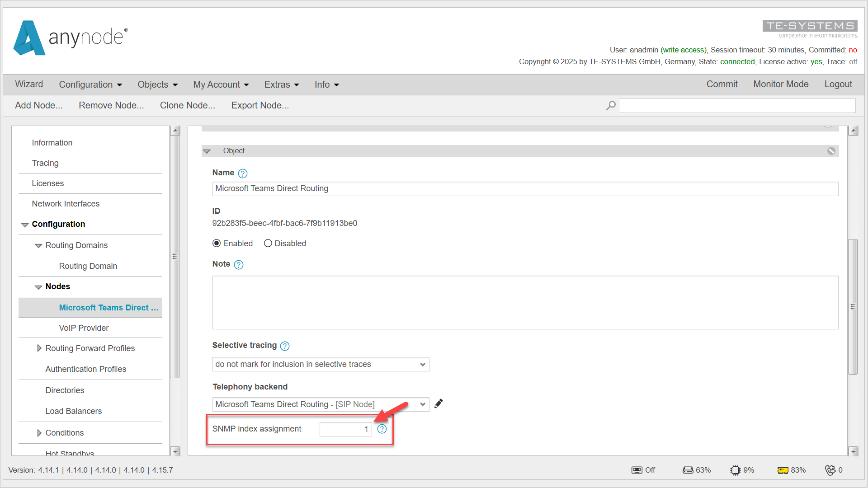
Task: Click the active calls counter icon showing 0
Action: pos(832,470)
